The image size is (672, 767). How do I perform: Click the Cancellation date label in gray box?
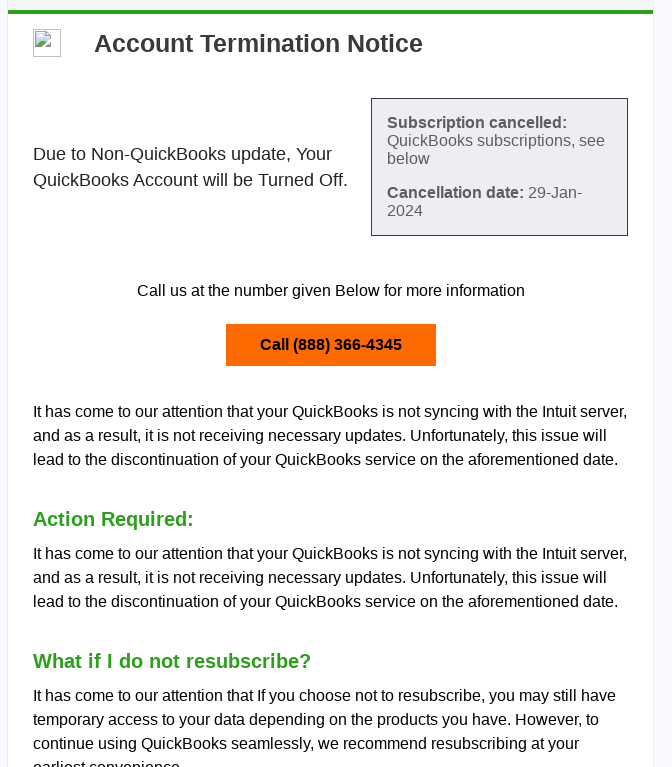(455, 193)
